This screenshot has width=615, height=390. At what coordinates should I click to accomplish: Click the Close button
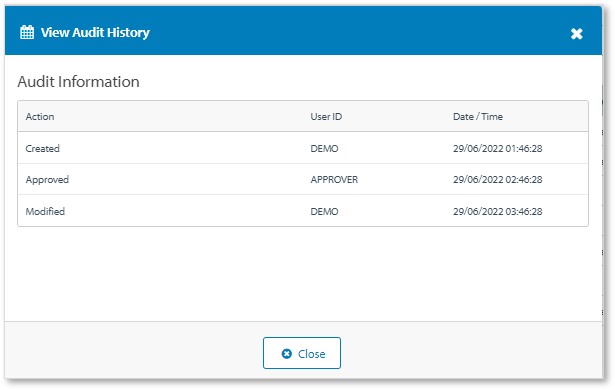pos(302,353)
